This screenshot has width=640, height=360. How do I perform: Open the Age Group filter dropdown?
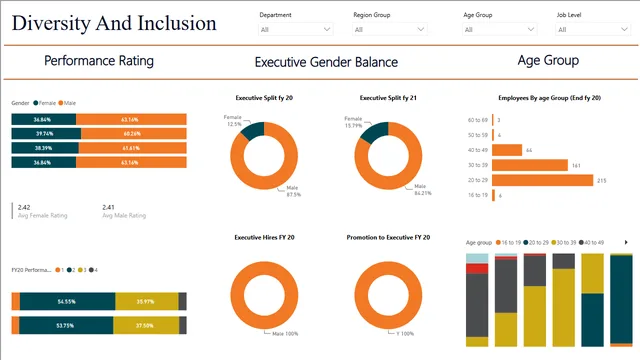point(499,29)
